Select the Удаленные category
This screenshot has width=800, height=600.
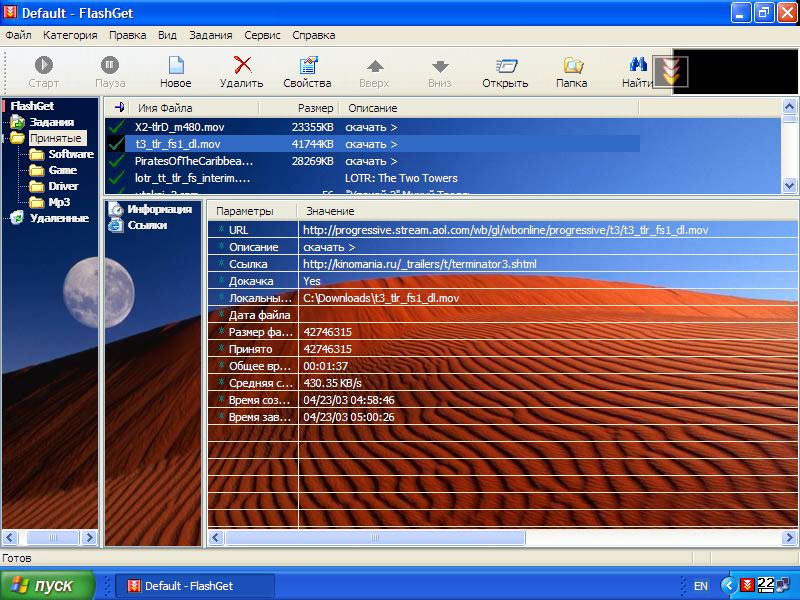point(59,218)
